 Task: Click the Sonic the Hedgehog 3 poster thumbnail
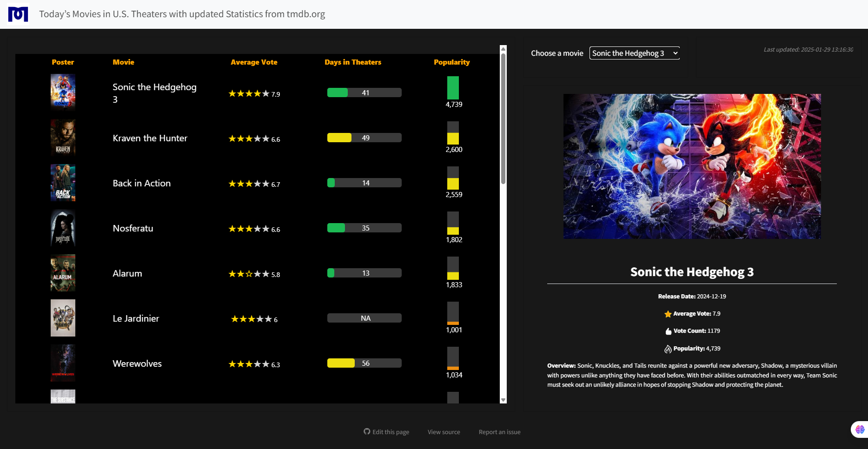click(x=63, y=92)
